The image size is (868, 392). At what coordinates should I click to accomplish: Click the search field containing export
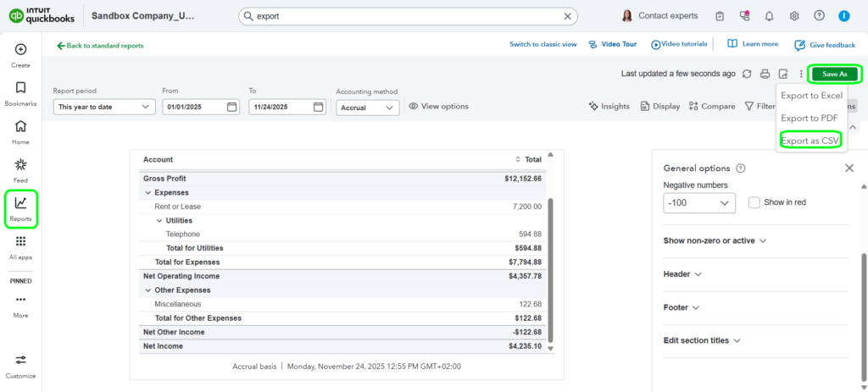coord(408,16)
